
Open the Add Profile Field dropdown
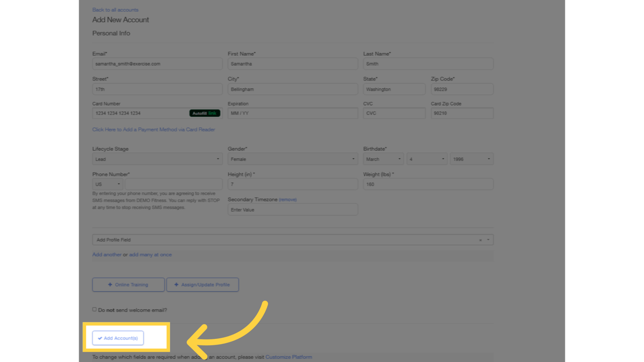[487, 239]
